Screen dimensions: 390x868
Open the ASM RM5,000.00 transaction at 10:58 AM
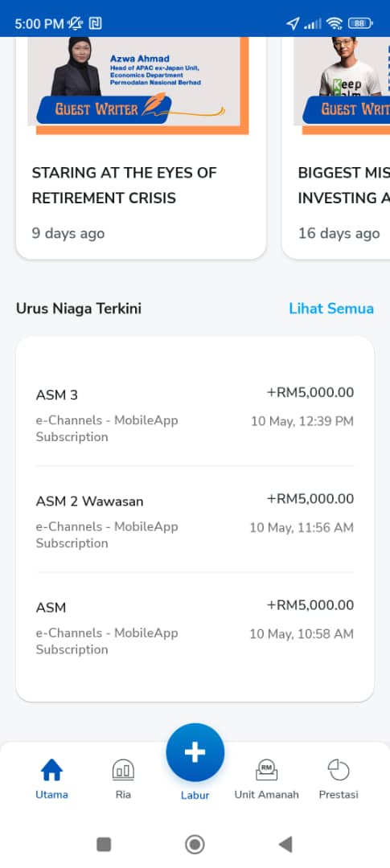195,625
